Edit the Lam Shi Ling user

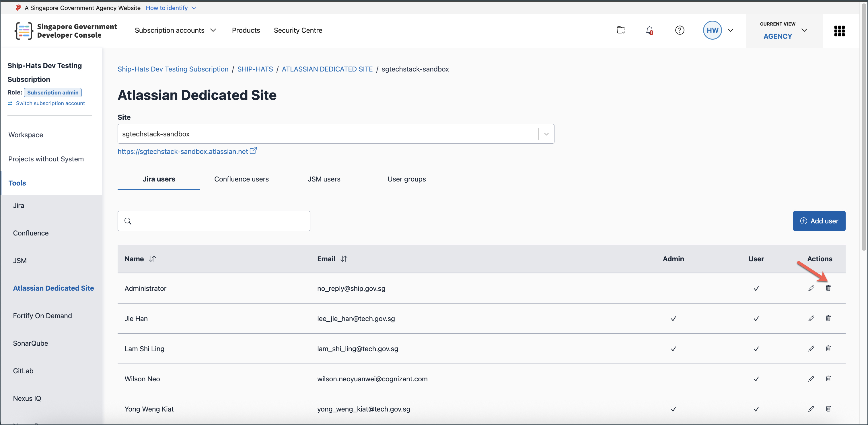(811, 348)
